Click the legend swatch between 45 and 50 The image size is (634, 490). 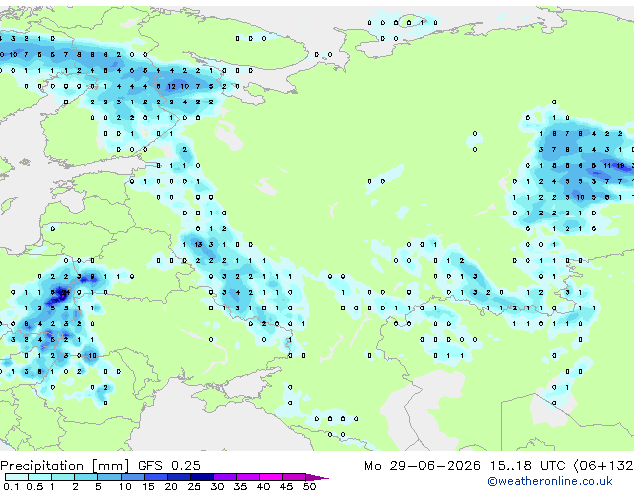coord(294,477)
